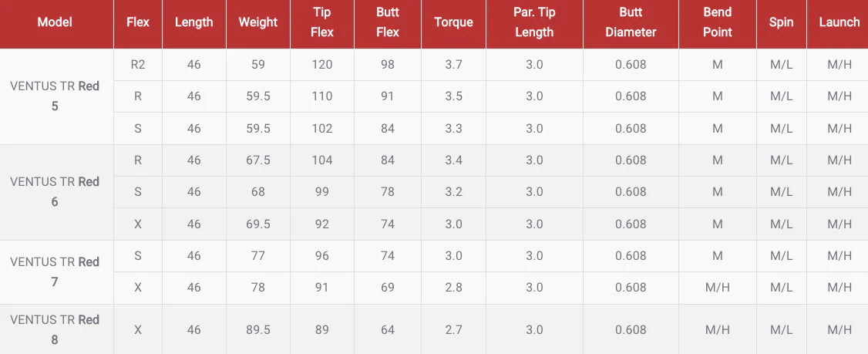Click the R2 flex cell
Screen dimensions: 868x354
pos(138,65)
